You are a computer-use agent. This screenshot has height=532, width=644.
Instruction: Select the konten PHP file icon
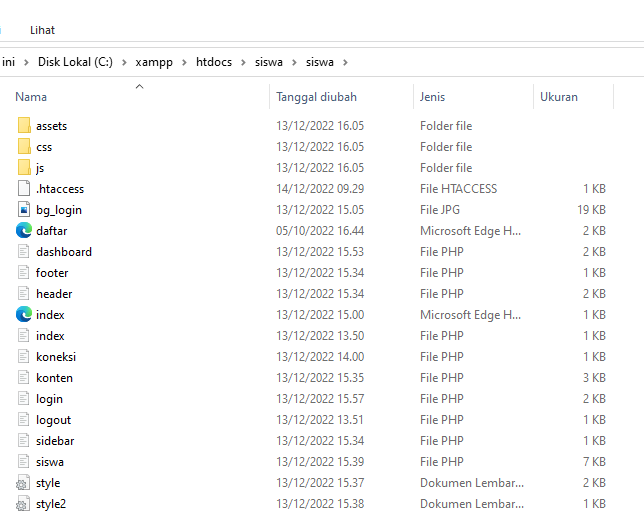pyautogui.click(x=24, y=377)
